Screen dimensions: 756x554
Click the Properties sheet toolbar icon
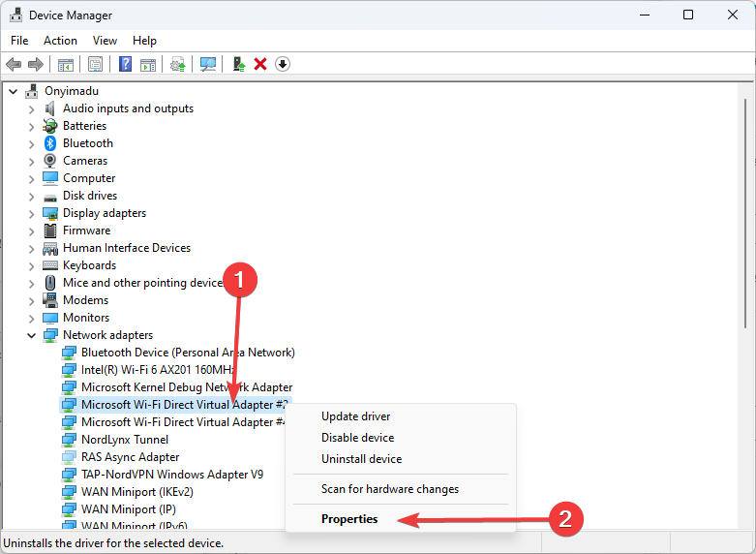pyautogui.click(x=96, y=64)
